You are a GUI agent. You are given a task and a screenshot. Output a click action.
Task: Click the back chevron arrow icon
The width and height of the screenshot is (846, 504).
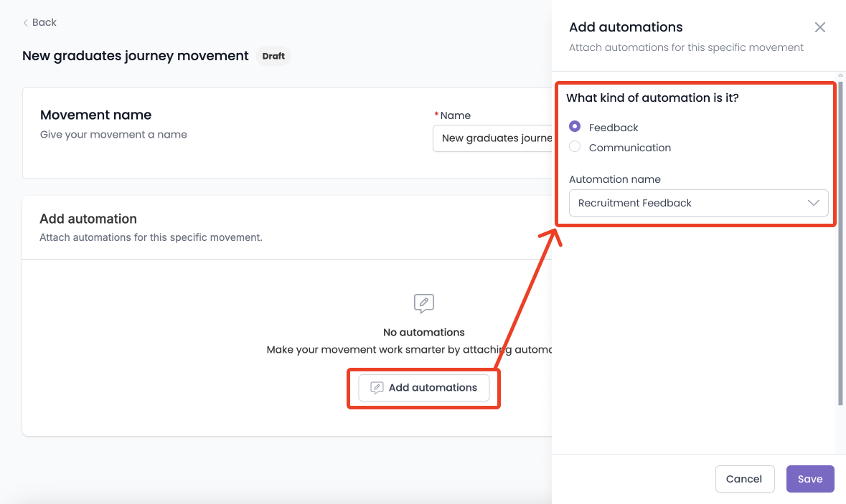25,23
